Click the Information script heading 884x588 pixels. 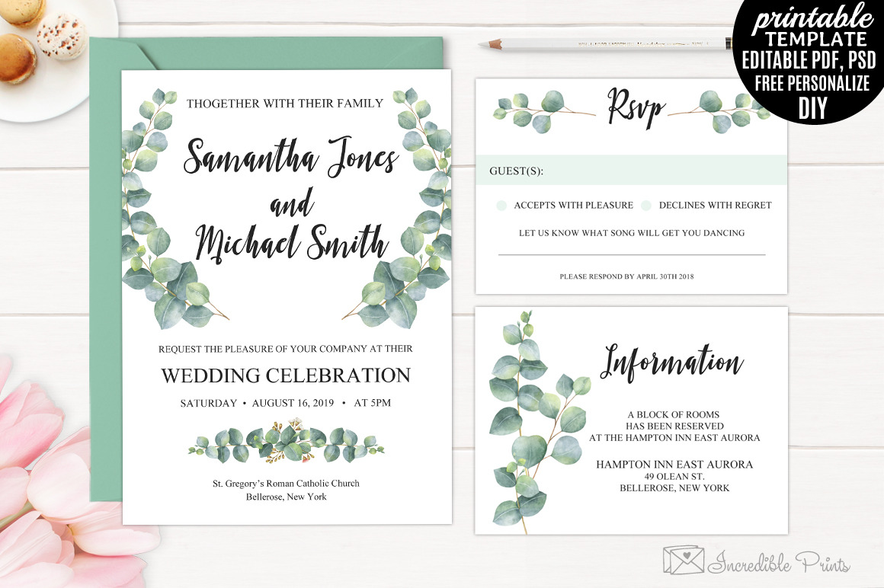tap(671, 363)
